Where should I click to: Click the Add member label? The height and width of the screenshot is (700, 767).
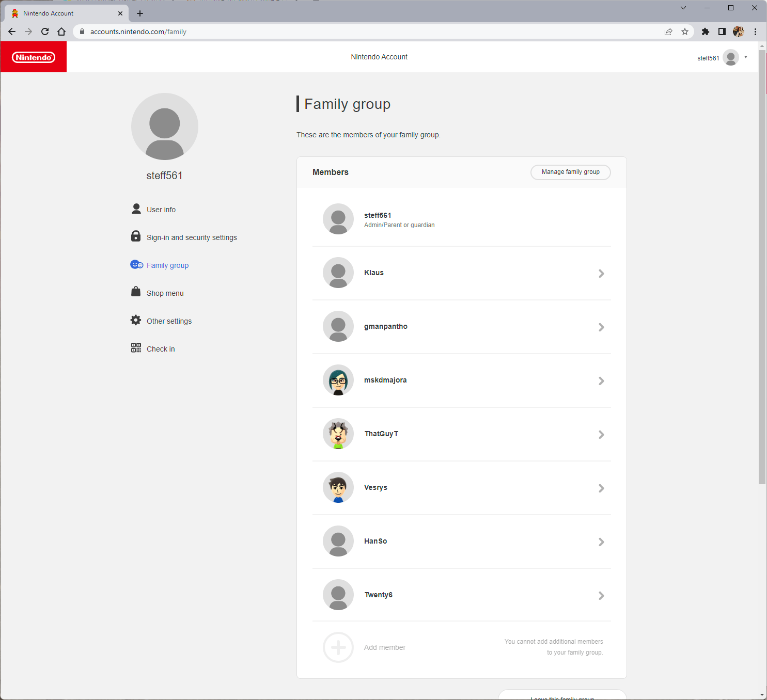click(x=385, y=647)
